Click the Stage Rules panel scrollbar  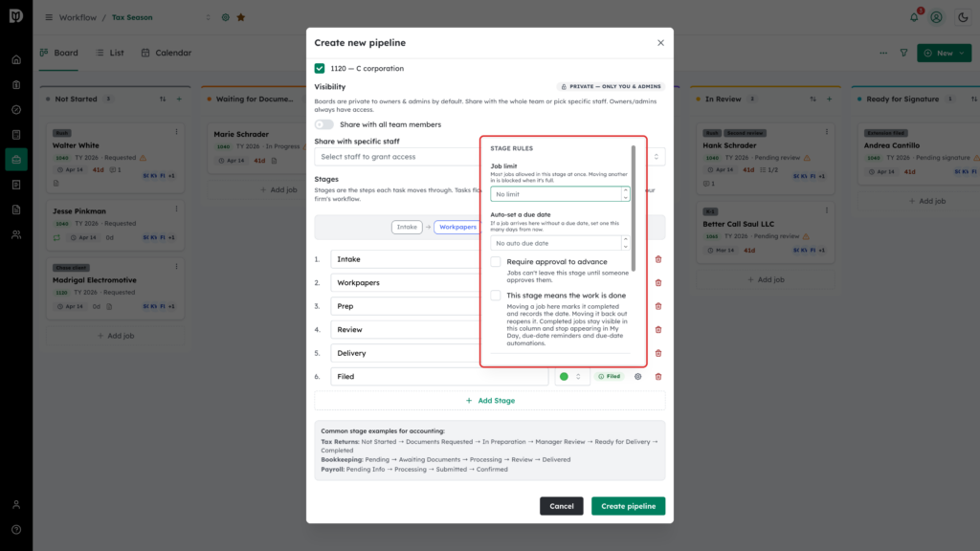[634, 209]
